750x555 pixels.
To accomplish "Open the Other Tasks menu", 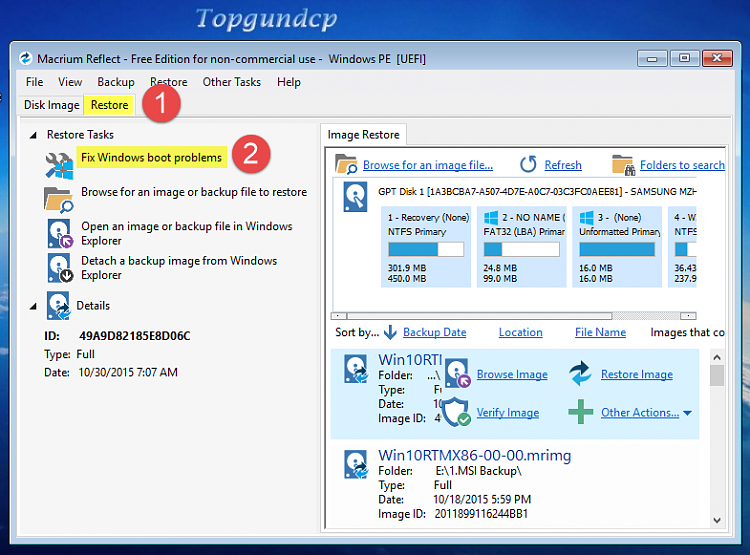I will (x=231, y=82).
